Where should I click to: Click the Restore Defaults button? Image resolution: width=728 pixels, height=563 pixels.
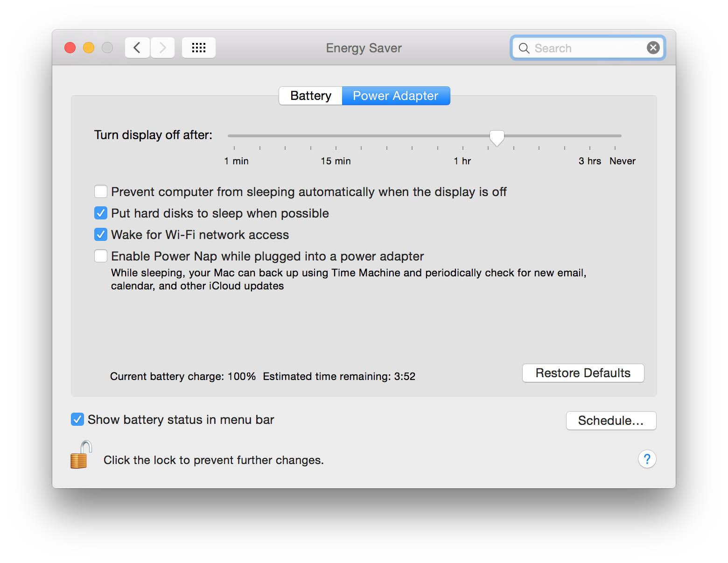click(583, 373)
